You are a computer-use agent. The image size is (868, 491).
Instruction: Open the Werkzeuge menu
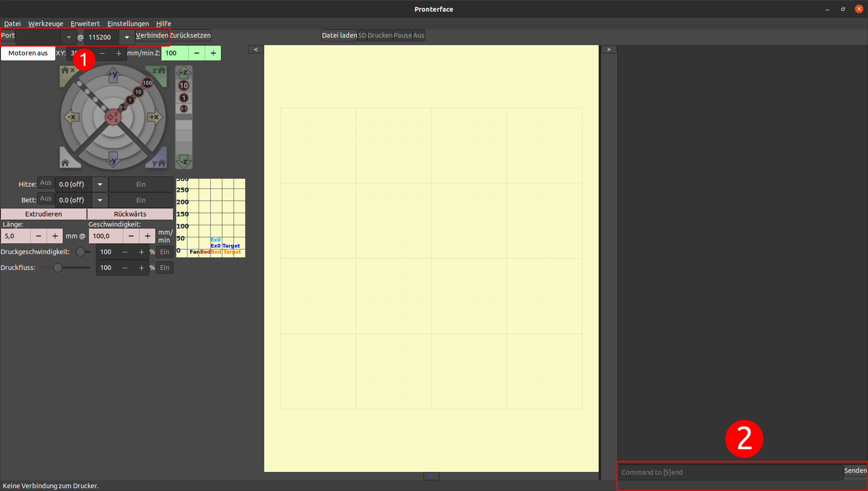(46, 24)
